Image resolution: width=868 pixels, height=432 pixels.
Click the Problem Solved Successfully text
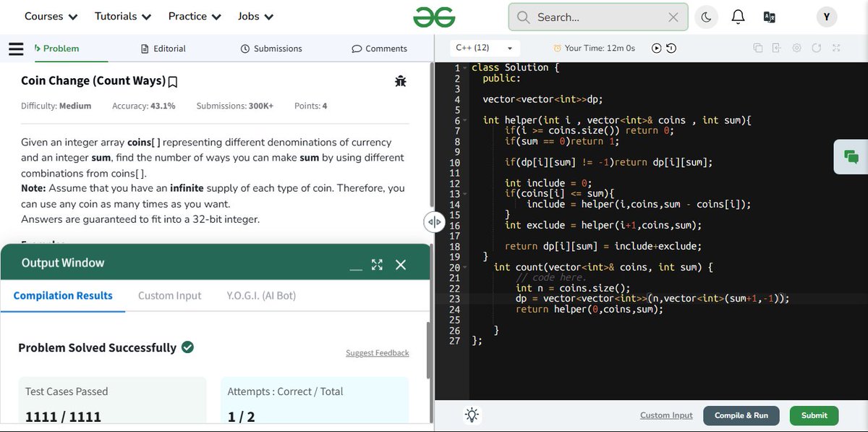coord(97,347)
